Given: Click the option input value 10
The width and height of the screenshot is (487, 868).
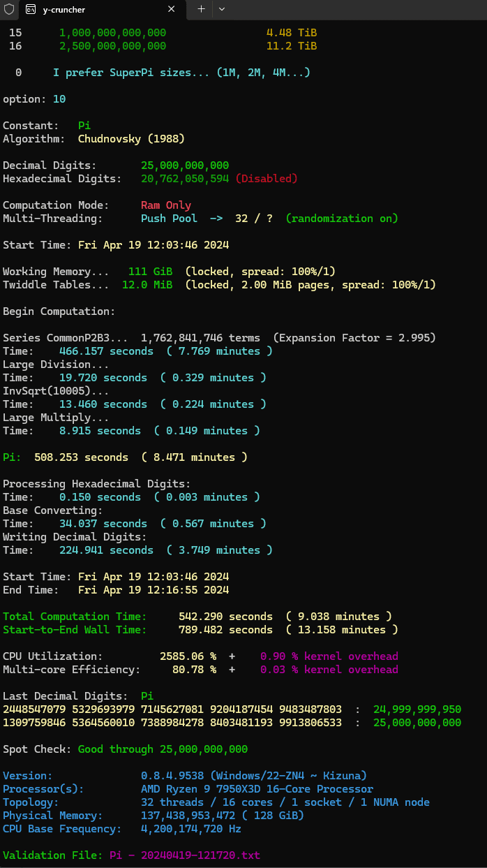Looking at the screenshot, I should click(x=59, y=99).
